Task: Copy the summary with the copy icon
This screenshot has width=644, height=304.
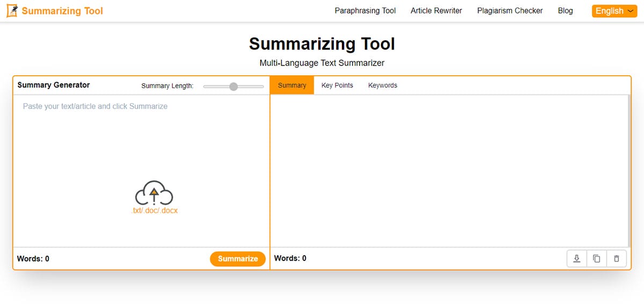Action: 596,259
